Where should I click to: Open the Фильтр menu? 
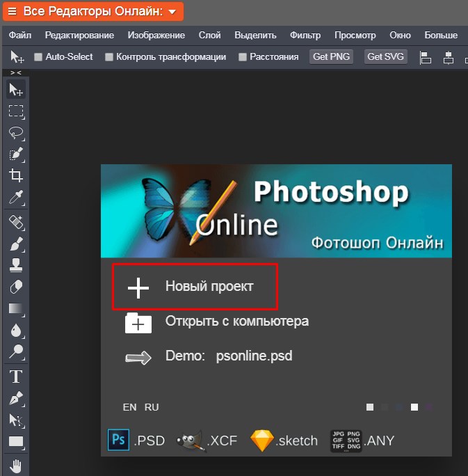click(x=305, y=35)
